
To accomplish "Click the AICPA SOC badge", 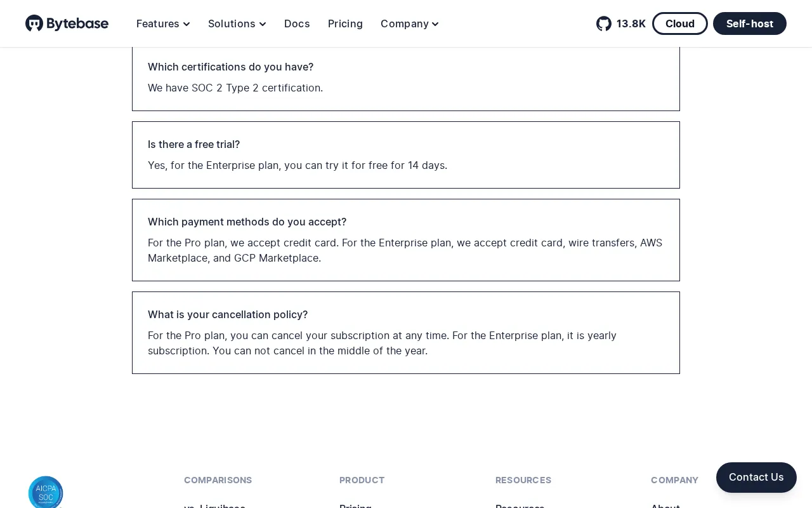I will [x=46, y=492].
